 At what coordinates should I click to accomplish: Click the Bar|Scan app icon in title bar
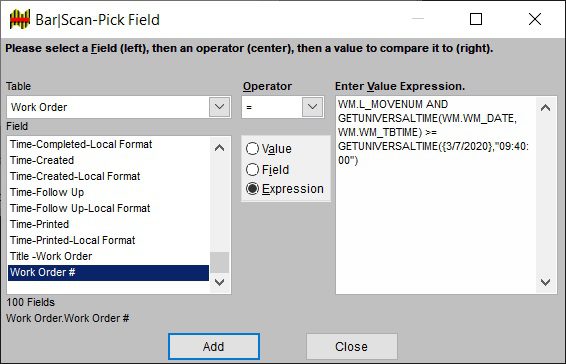19,19
